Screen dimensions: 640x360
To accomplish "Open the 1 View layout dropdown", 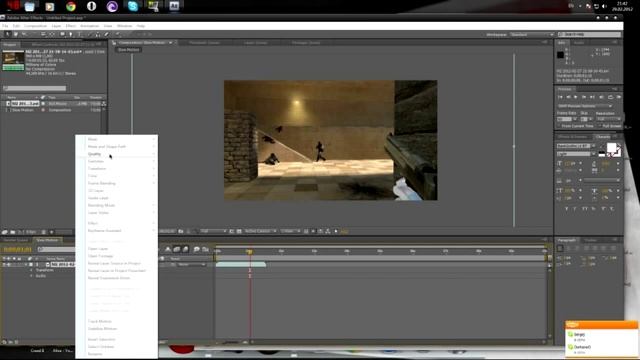I will pyautogui.click(x=290, y=231).
